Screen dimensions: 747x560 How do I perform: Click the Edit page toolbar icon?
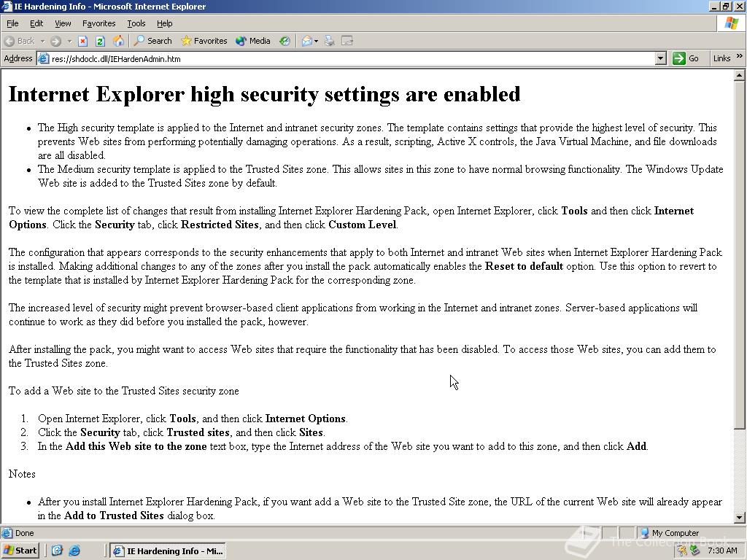coord(347,42)
